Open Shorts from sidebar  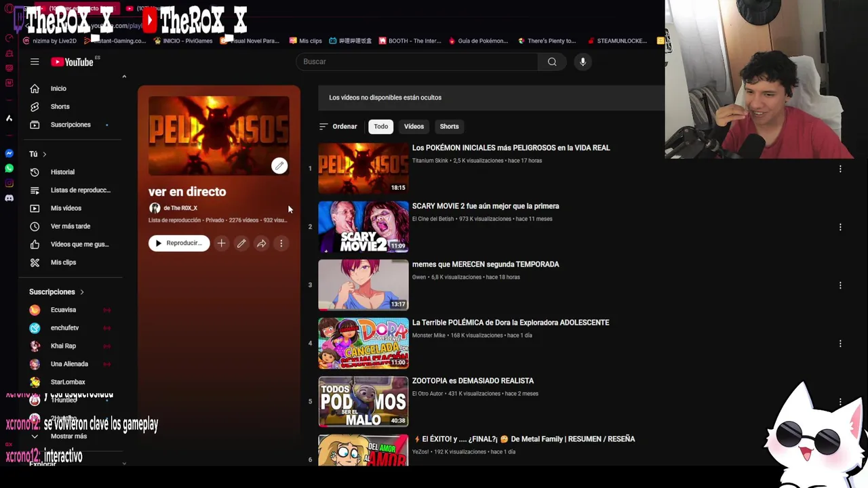60,106
